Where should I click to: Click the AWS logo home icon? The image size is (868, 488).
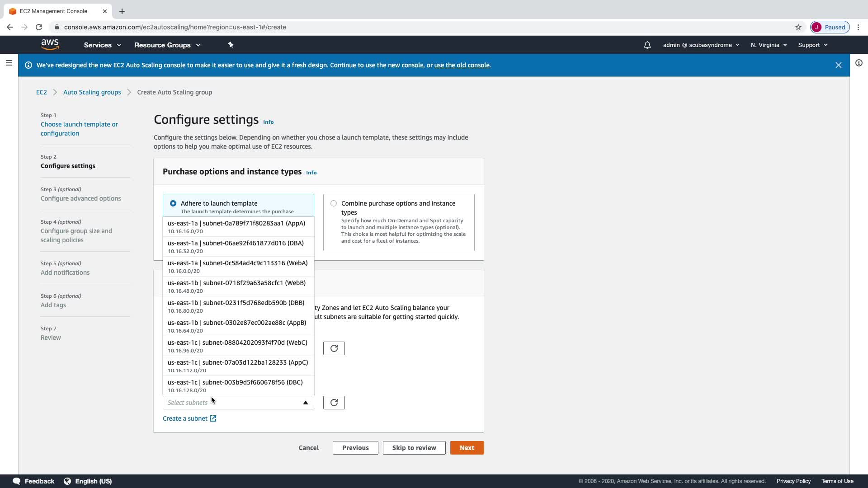tap(50, 44)
